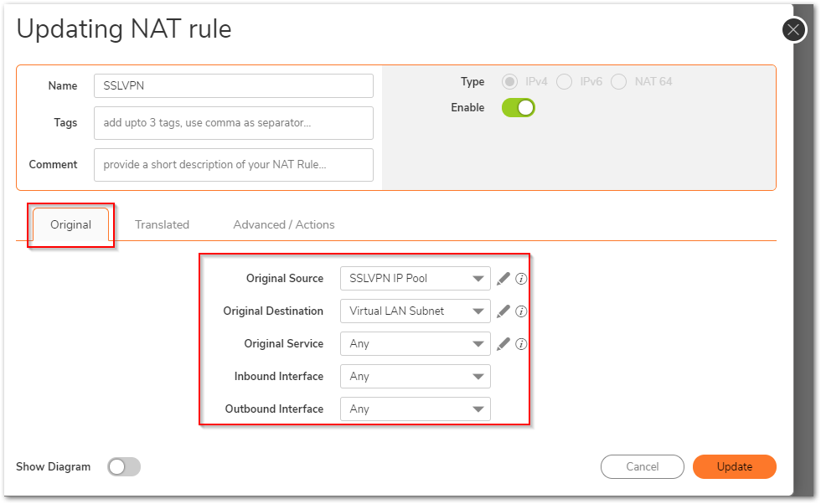Screen dimensions: 821x504
Task: Edit the Original Source address object
Action: tap(503, 279)
